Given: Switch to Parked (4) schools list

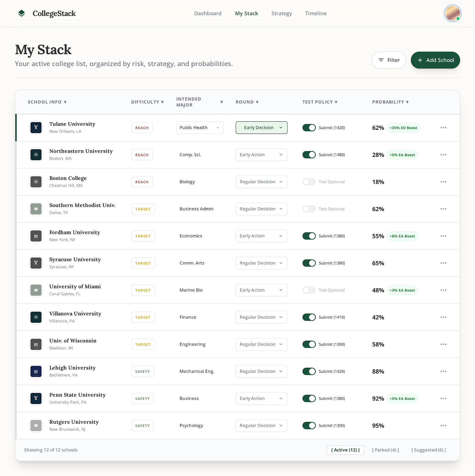Looking at the screenshot, I should click(385, 450).
